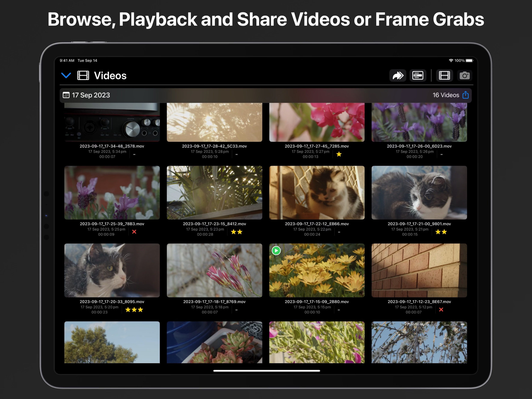
Task: Open the brick wall thumbnail BE67.mov
Action: click(x=419, y=270)
